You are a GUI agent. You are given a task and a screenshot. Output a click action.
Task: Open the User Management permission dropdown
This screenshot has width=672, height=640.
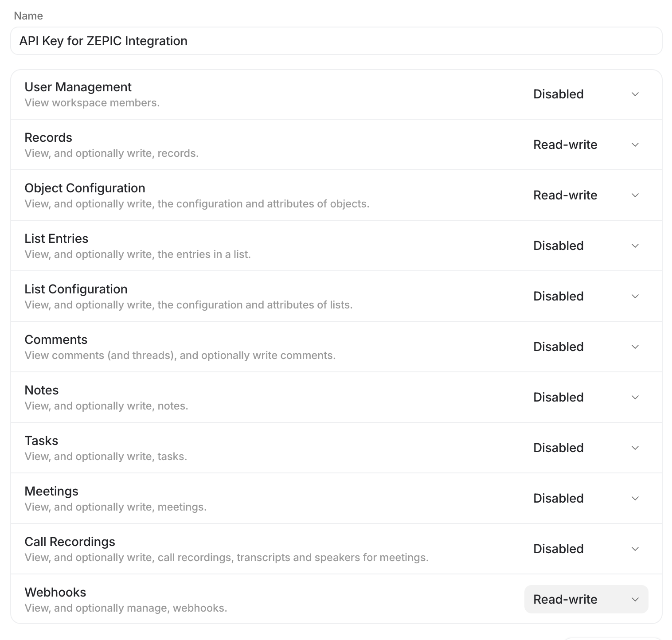point(586,94)
